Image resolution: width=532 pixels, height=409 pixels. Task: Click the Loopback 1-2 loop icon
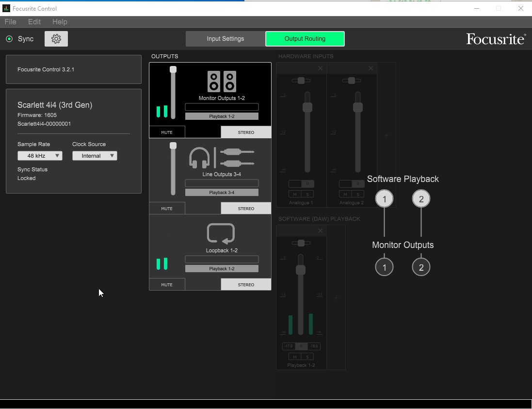221,233
